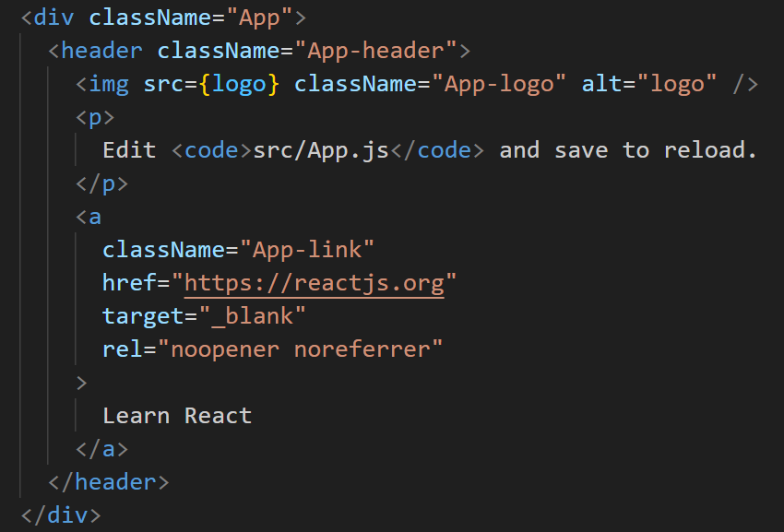Open the https://reactjs.org link in href
784x532 pixels.
314,283
